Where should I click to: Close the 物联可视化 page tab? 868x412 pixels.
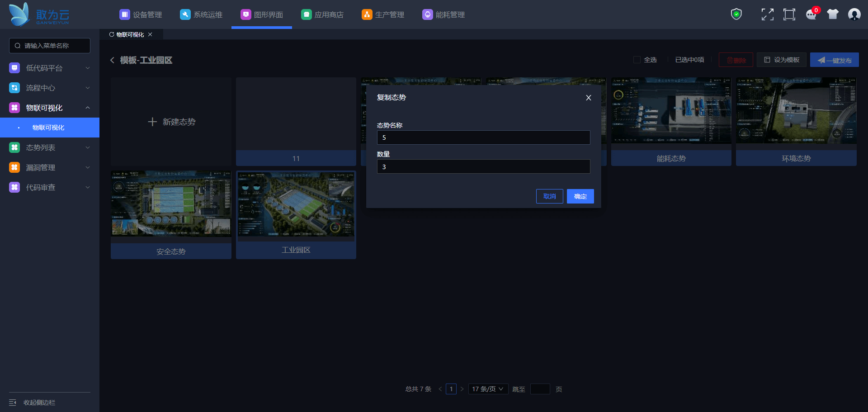click(x=150, y=34)
